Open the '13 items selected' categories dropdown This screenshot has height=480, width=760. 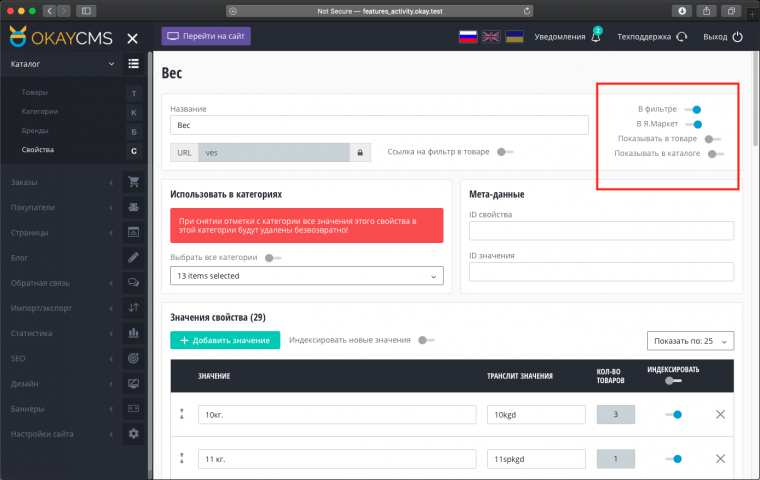click(x=306, y=276)
